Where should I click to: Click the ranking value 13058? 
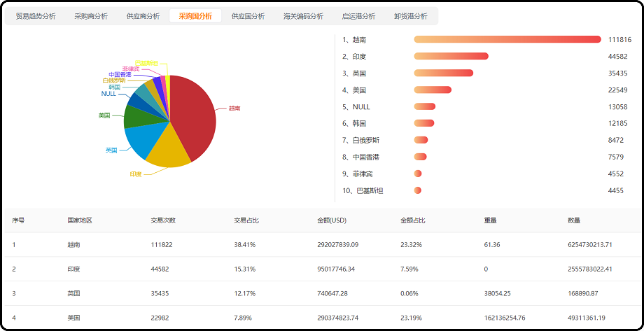(x=618, y=107)
